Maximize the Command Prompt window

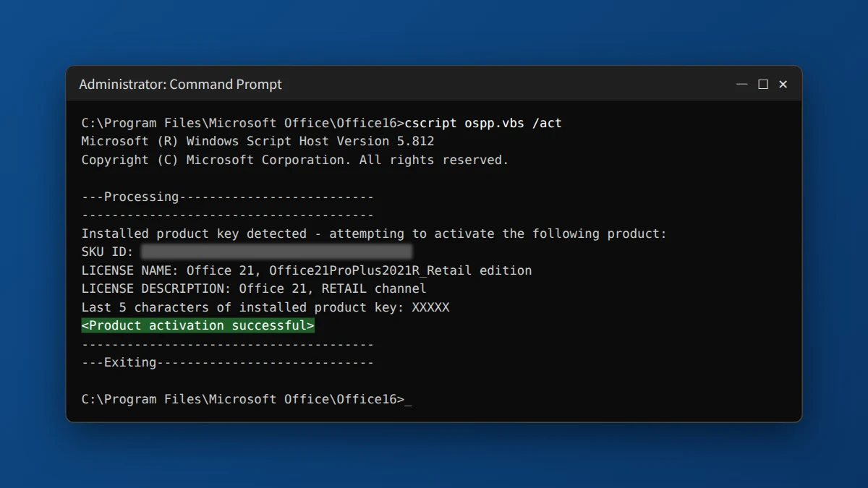click(x=762, y=85)
